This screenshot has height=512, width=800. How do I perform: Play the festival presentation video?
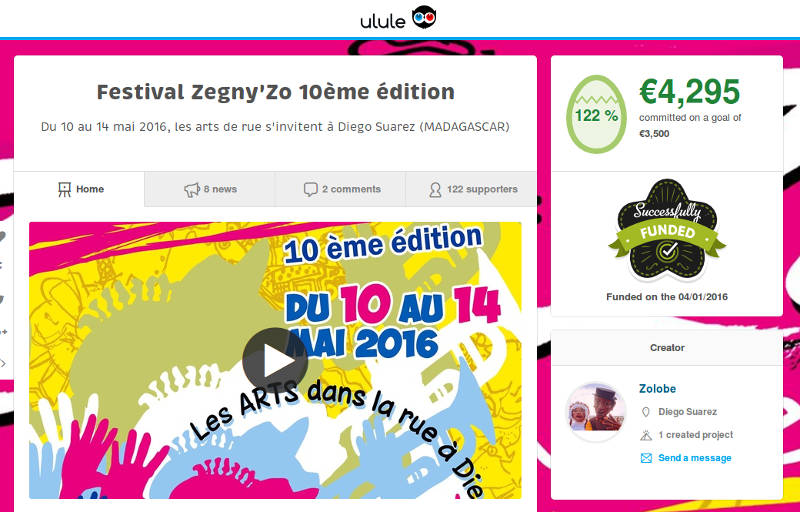[274, 360]
